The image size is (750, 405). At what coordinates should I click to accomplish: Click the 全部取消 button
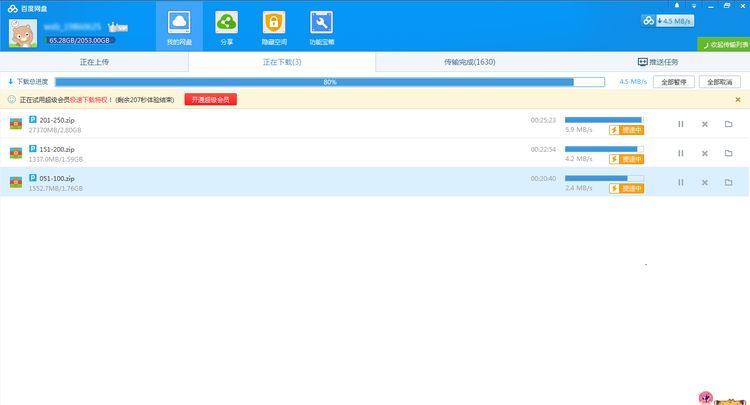coord(720,82)
